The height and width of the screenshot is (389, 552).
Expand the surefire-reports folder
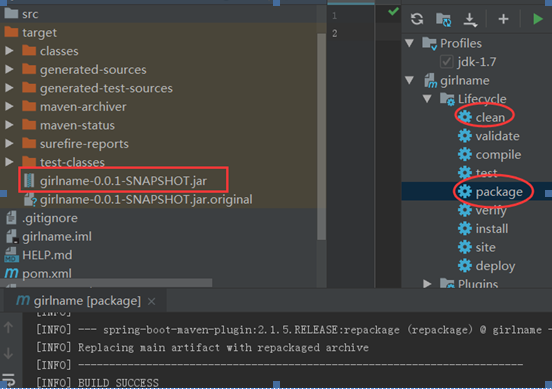tap(9, 143)
